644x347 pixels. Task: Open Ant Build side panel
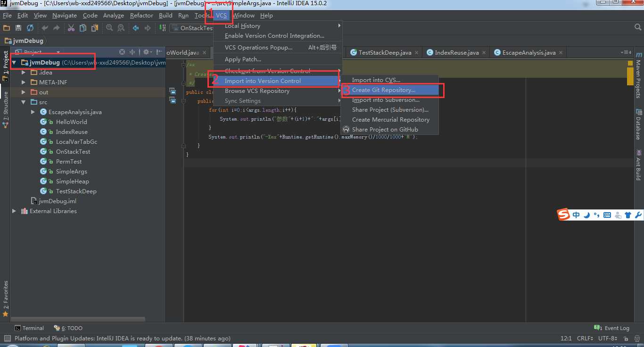[x=639, y=165]
